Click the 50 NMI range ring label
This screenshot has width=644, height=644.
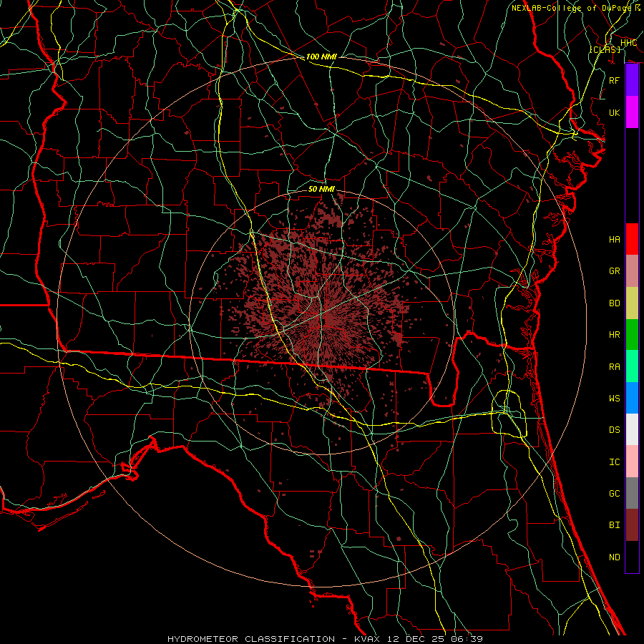pos(321,189)
